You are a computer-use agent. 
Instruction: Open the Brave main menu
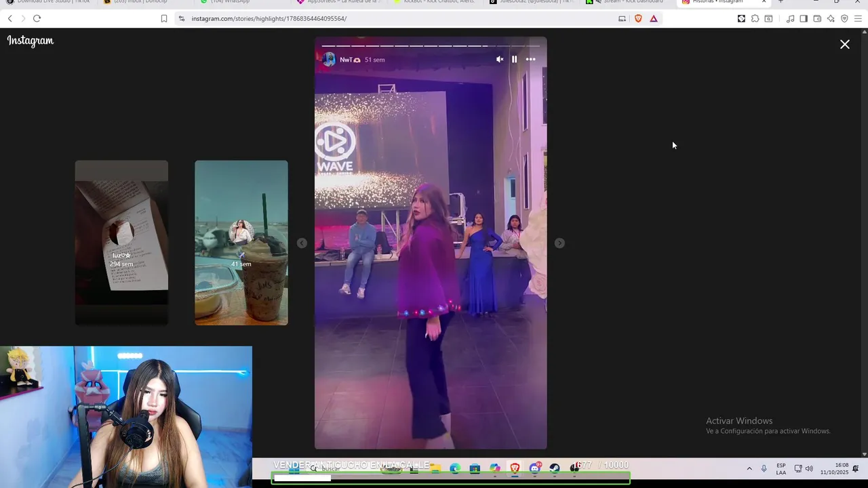858,18
